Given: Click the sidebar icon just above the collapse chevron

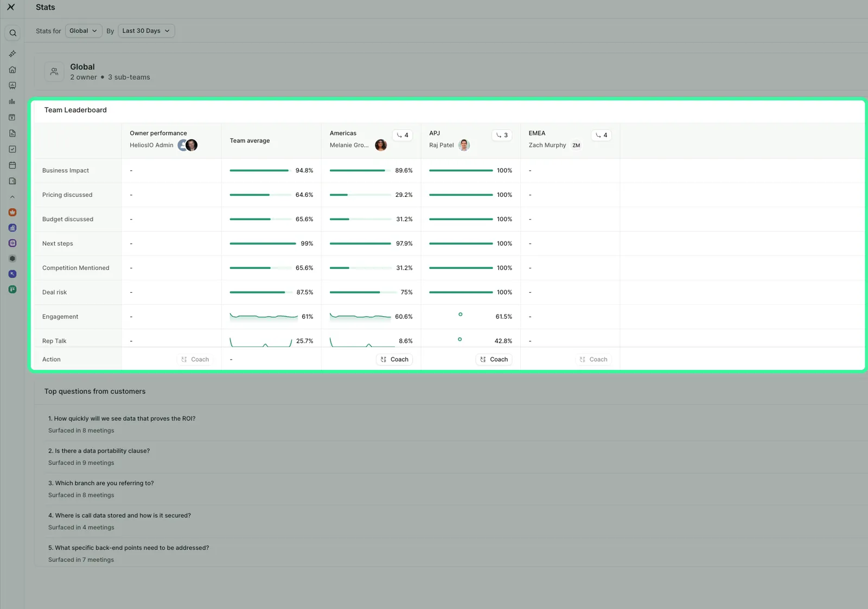Looking at the screenshot, I should [12, 181].
